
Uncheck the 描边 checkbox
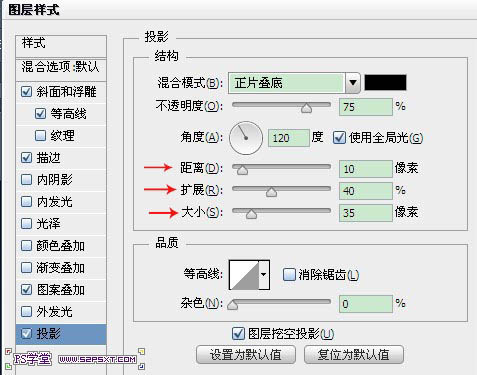point(26,158)
